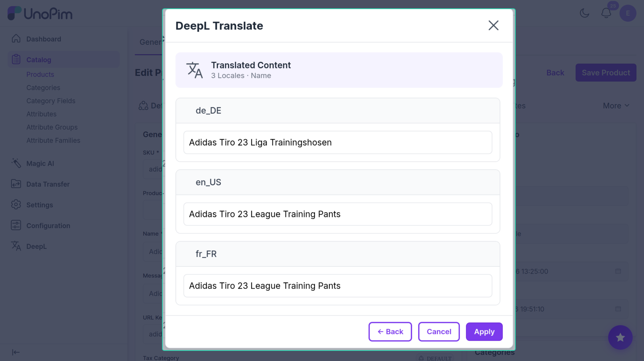The image size is (644, 361).
Task: Edit the de_DE translated name field
Action: 338,142
